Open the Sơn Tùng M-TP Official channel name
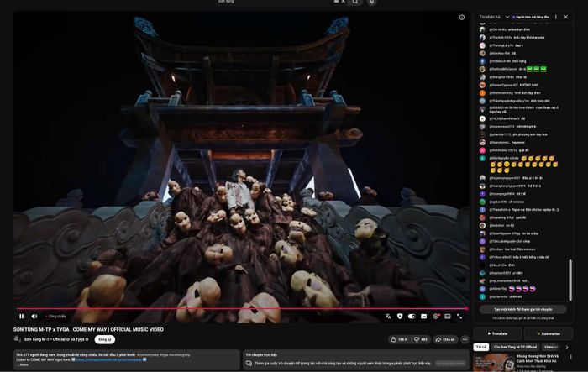 45,339
